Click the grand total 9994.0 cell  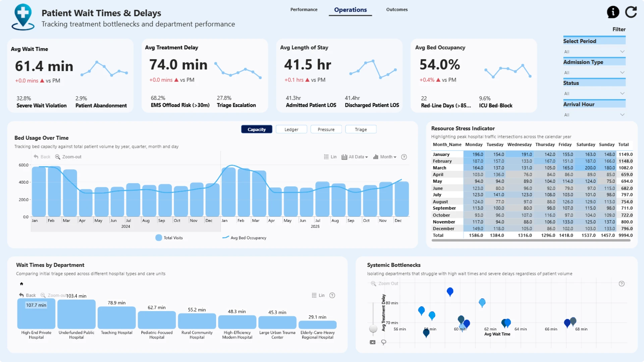(x=626, y=235)
